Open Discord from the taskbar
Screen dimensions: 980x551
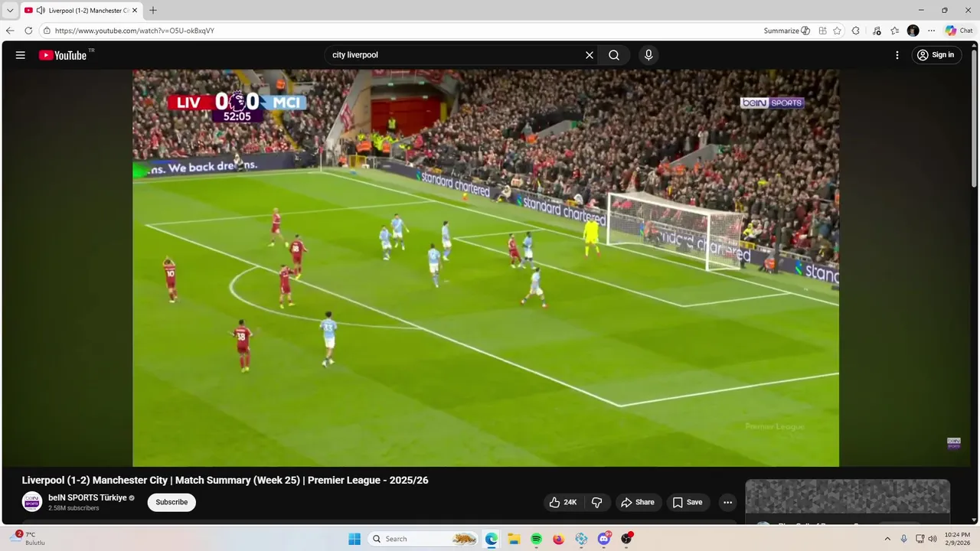(x=604, y=539)
